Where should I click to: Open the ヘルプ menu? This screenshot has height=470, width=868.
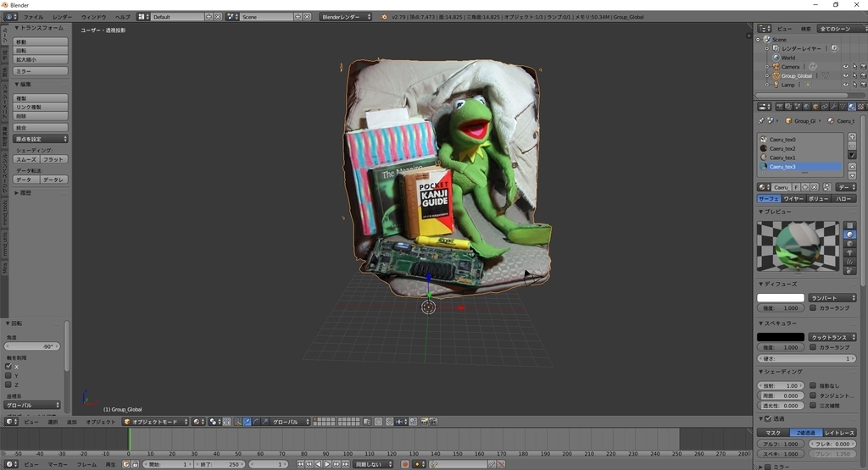tap(122, 17)
